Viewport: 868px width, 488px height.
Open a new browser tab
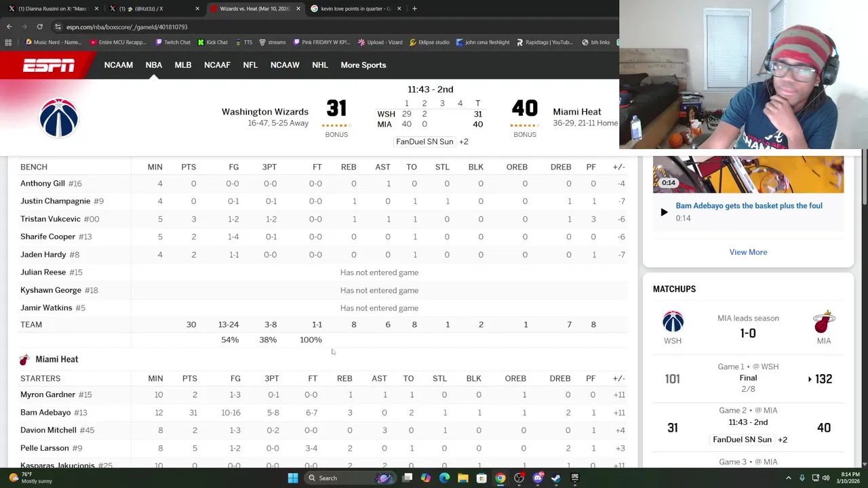click(415, 9)
